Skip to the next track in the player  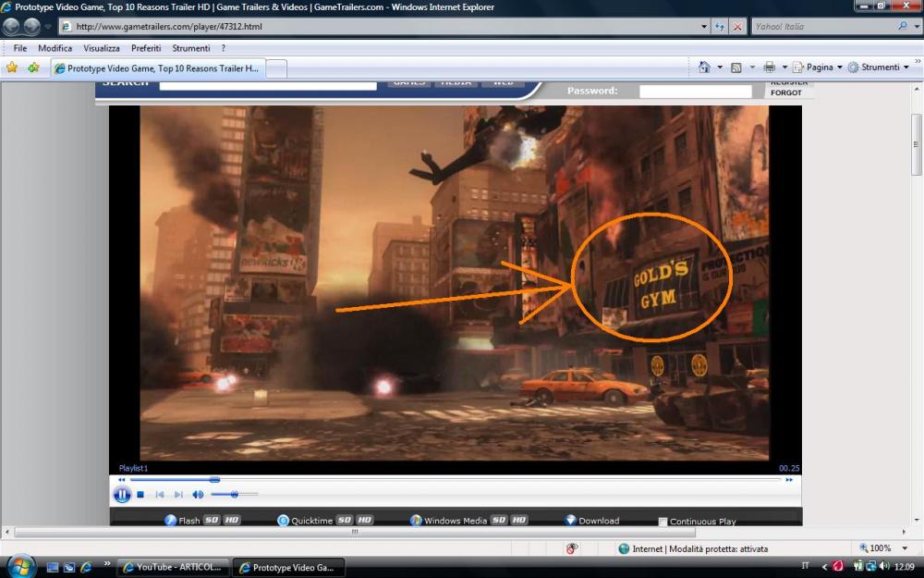pyautogui.click(x=178, y=495)
